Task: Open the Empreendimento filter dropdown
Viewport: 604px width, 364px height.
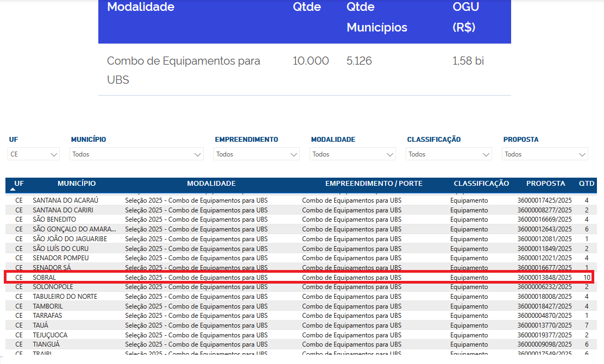Action: coord(257,154)
